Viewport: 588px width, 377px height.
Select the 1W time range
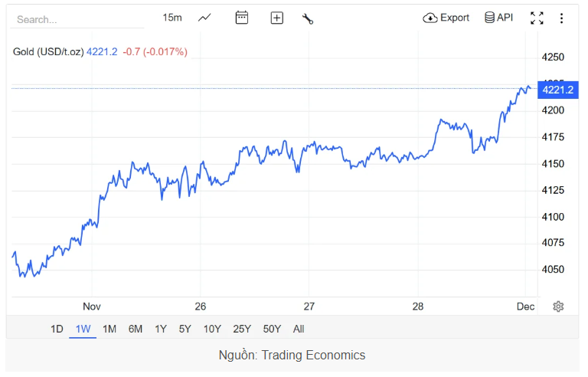click(83, 329)
